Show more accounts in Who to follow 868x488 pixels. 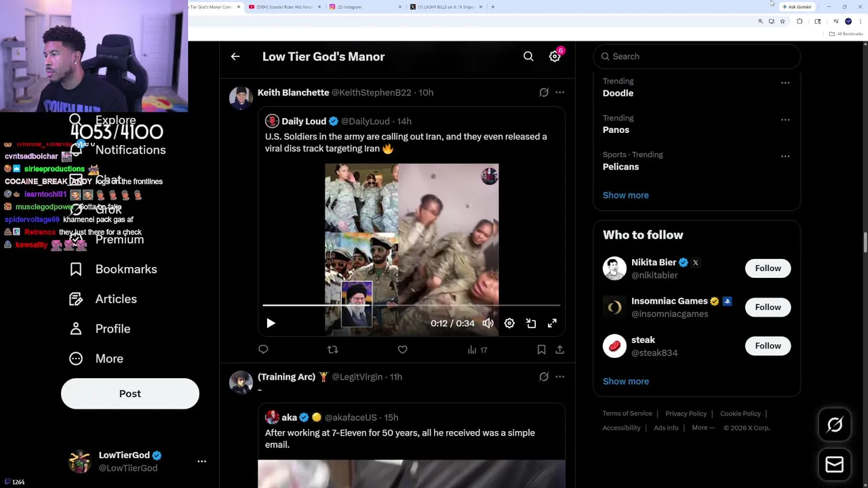pos(625,381)
